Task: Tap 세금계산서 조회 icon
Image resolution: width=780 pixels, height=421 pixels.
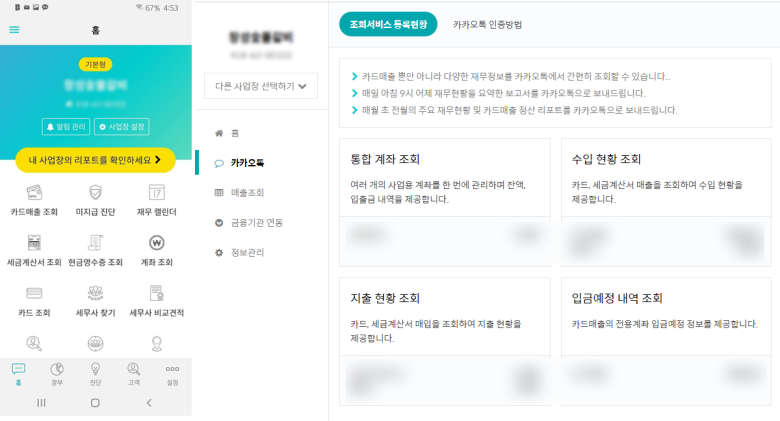Action: tap(34, 243)
